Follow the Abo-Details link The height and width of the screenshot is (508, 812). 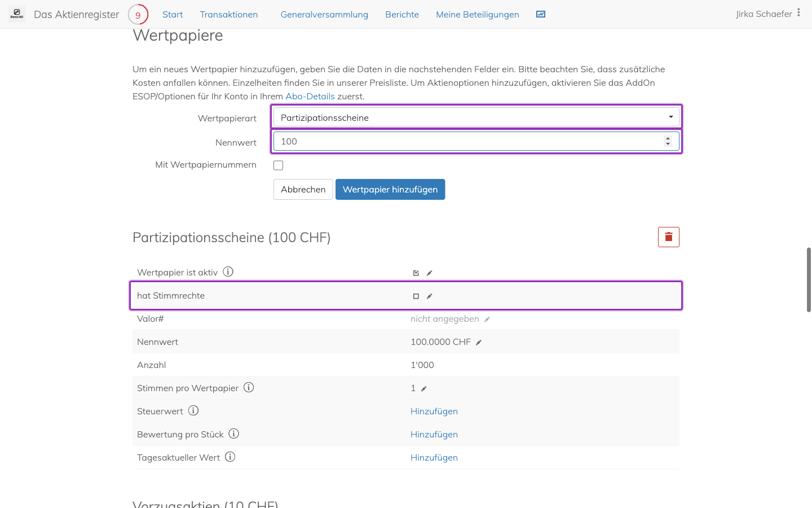[310, 97]
